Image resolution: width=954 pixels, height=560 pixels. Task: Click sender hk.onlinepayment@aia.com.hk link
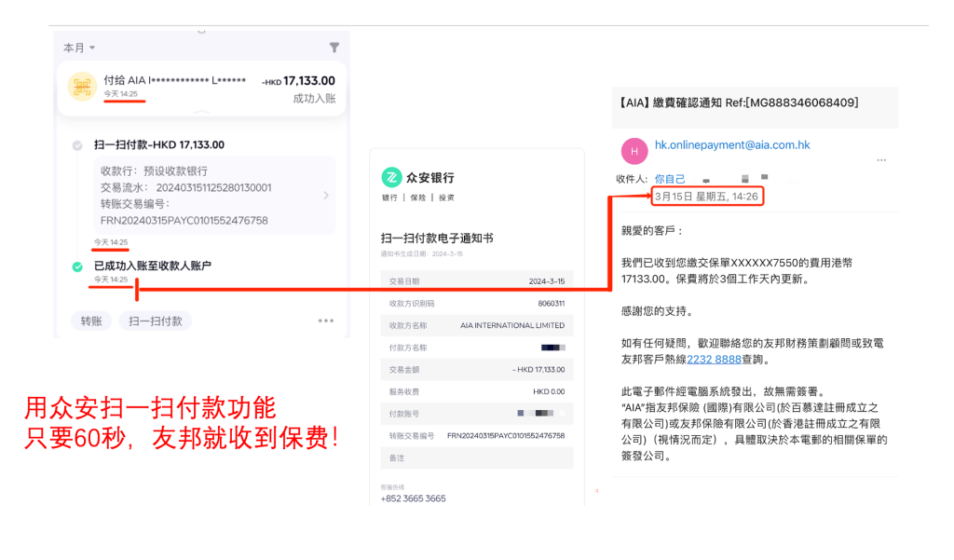point(732,144)
